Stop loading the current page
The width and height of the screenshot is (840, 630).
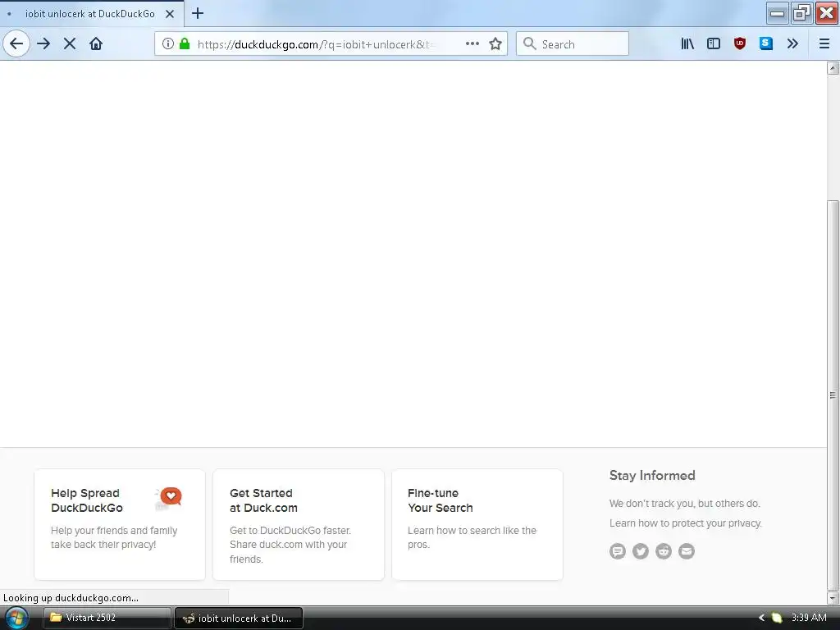click(x=70, y=43)
